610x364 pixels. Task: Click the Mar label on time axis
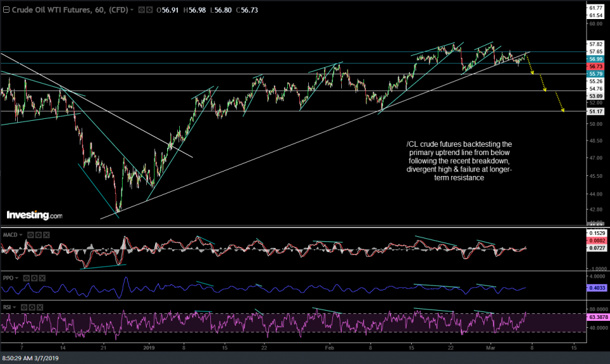click(x=491, y=347)
